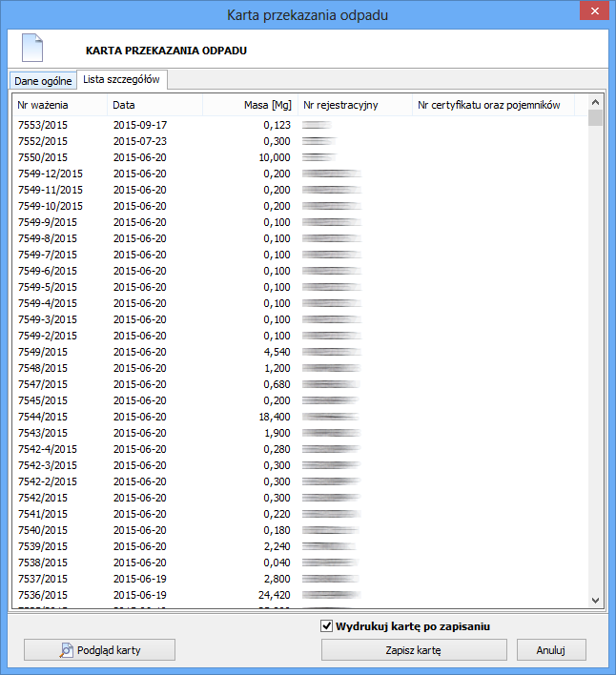This screenshot has height=675, width=616.
Task: Click the Nr rejestracyjny column header
Action: tap(353, 105)
